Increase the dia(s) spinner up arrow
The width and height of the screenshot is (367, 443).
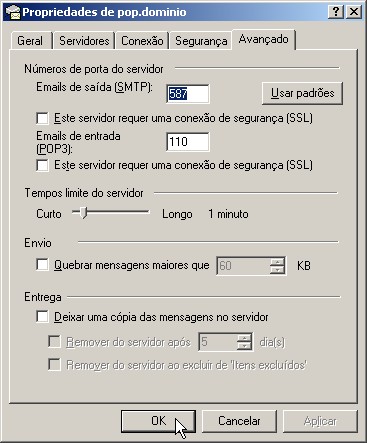point(244,338)
